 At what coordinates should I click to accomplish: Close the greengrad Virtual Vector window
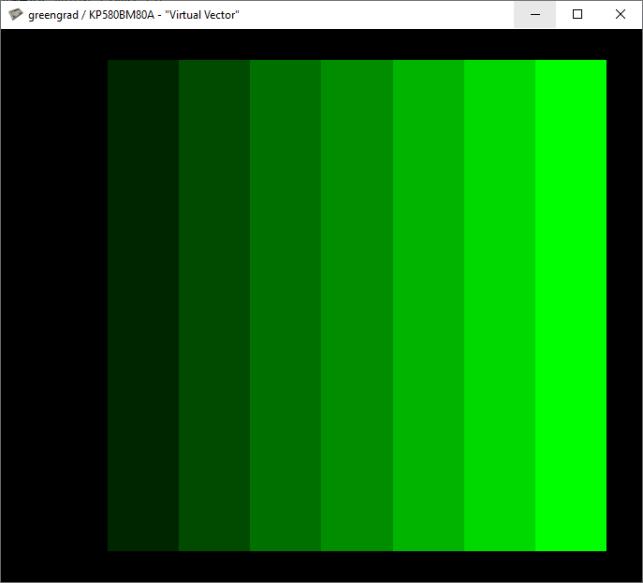tap(620, 15)
